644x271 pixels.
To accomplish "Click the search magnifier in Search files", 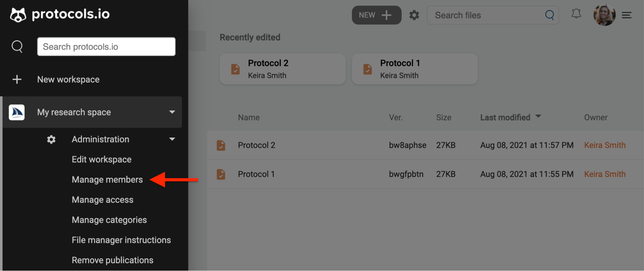I will 549,15.
